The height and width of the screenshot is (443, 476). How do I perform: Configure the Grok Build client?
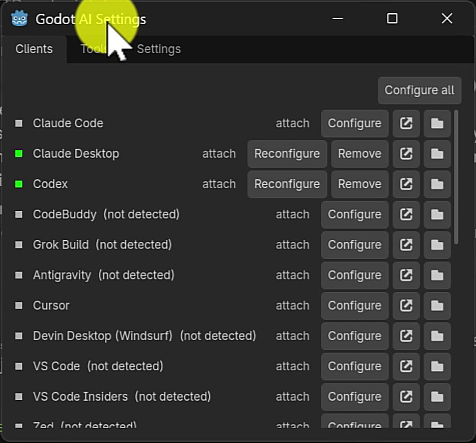point(355,245)
